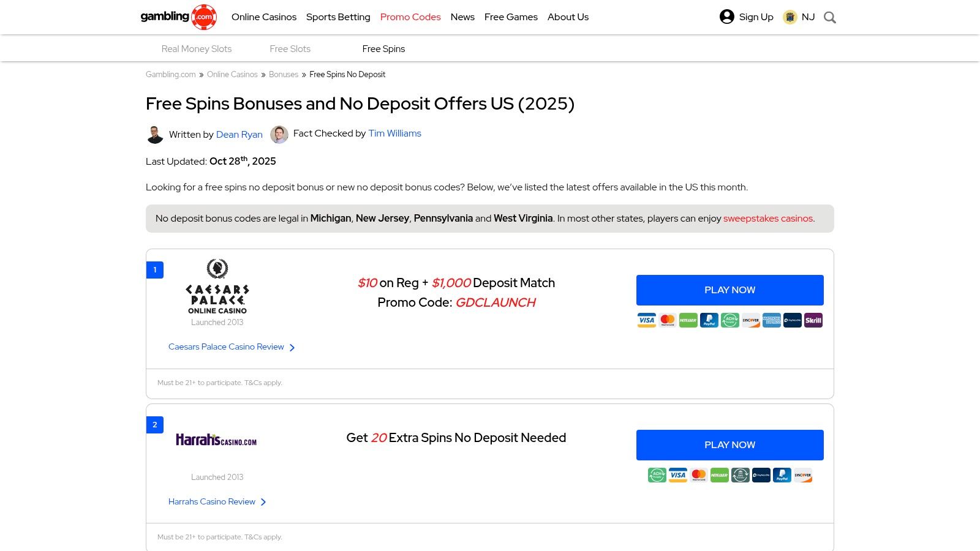The image size is (980, 551).
Task: Click Play Now for Caesars Palace
Action: 729,290
